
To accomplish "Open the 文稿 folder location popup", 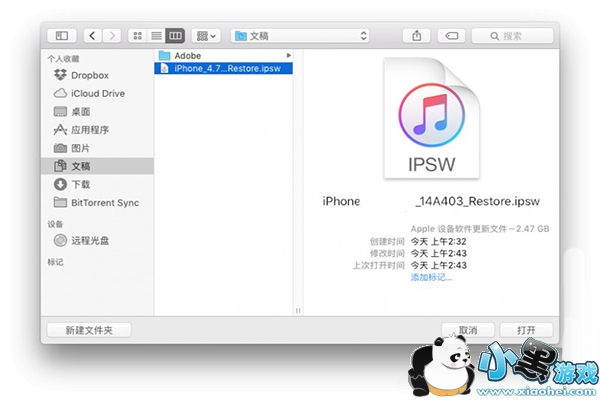I will 300,36.
